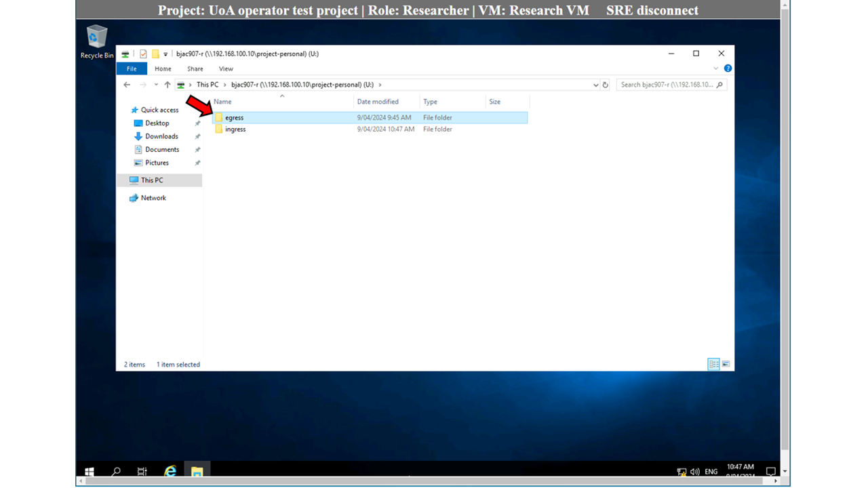Open the View ribbon tab
Viewport: 868px width, 488px height.
(x=226, y=68)
